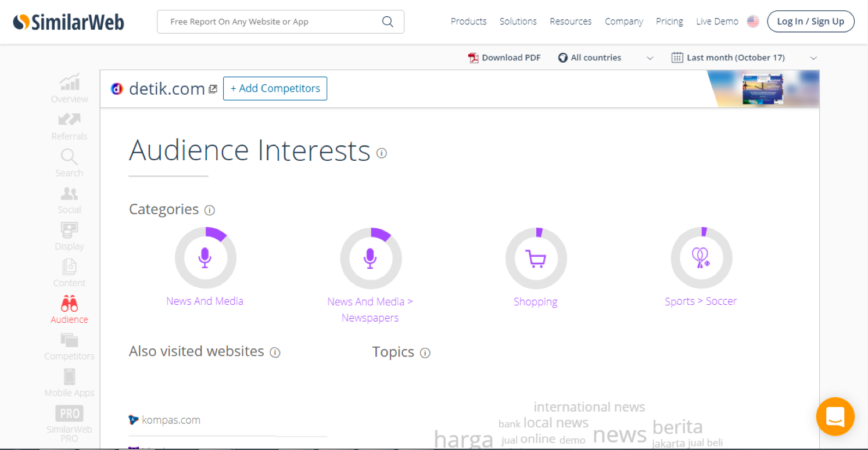
Task: Open the country flag language selector
Action: (x=753, y=21)
